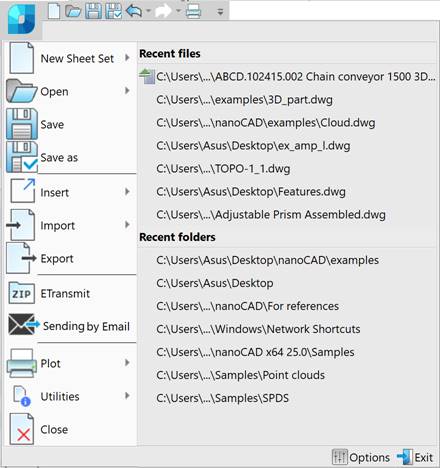Click the Close document red X icon

[x=22, y=429]
